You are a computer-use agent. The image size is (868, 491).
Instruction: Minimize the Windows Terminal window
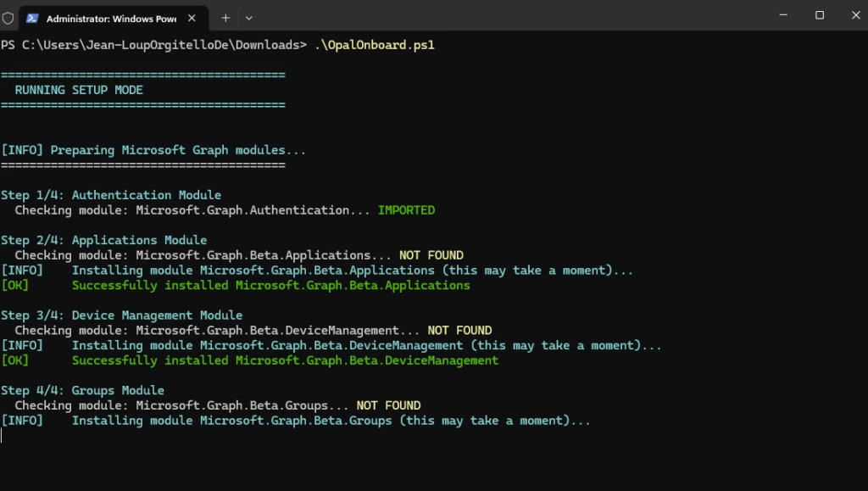pyautogui.click(x=782, y=15)
